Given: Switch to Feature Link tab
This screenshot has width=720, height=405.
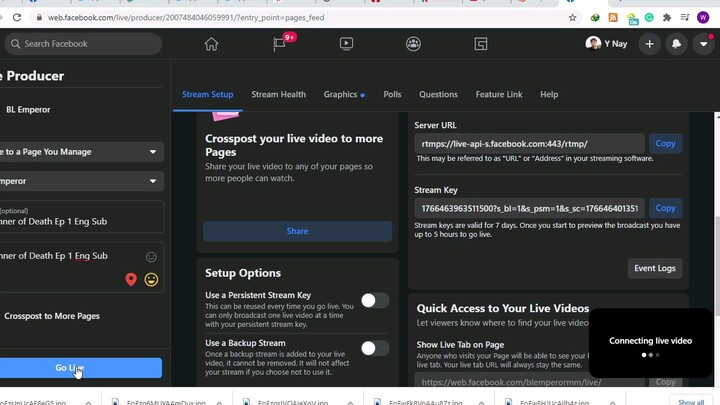Looking at the screenshot, I should (499, 95).
